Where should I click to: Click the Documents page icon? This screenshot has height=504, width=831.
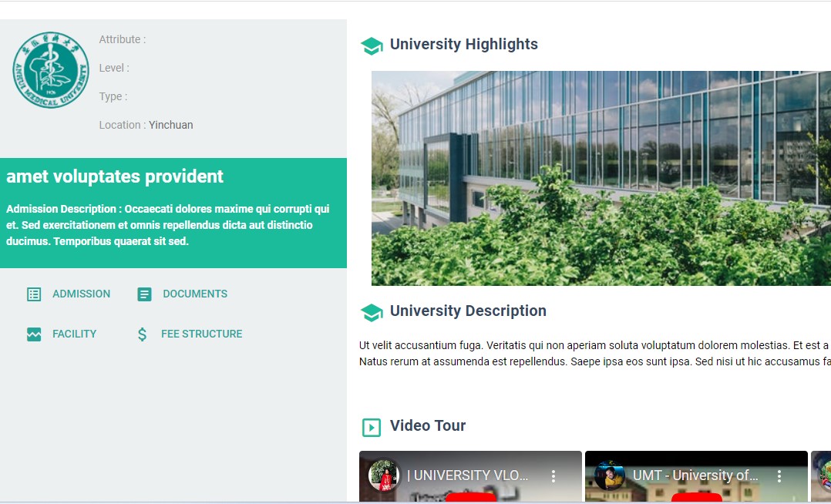coord(144,294)
